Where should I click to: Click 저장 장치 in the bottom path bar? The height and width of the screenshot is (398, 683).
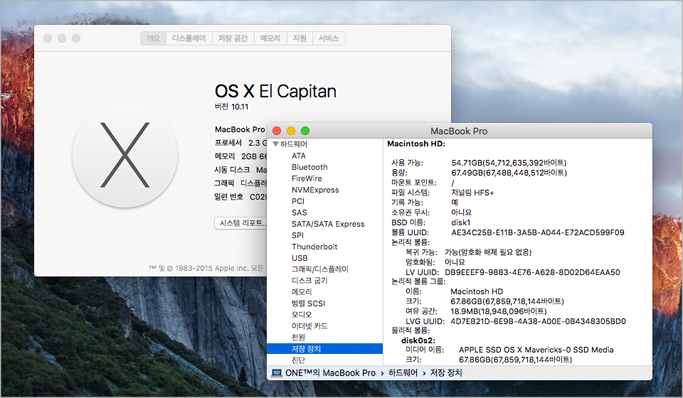click(x=446, y=373)
